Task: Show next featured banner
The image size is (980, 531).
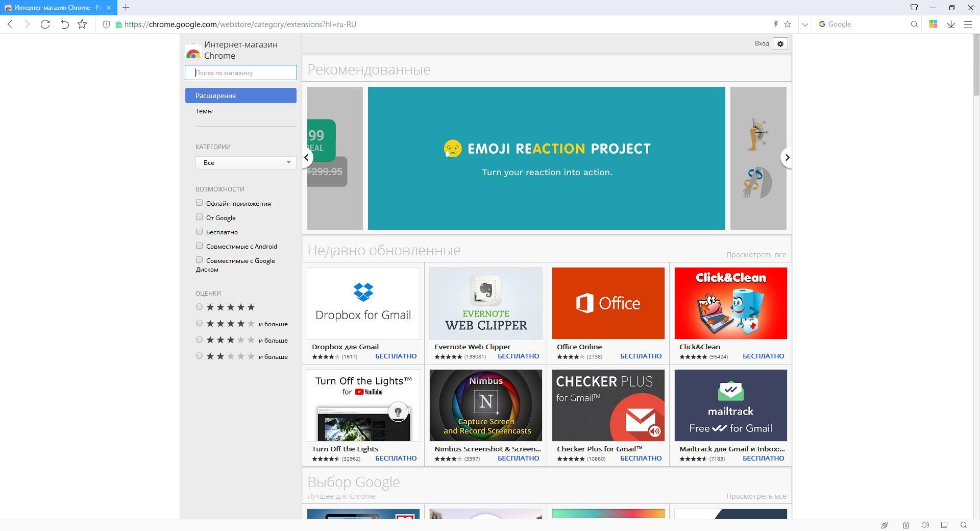Action: point(787,158)
